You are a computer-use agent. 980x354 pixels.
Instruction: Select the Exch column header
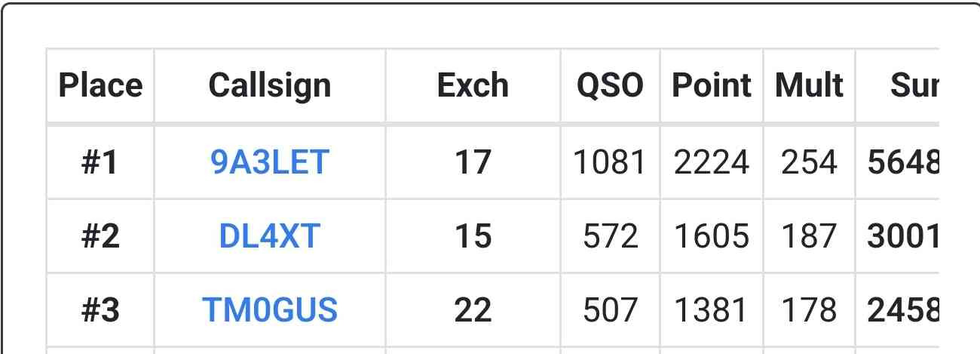[473, 86]
